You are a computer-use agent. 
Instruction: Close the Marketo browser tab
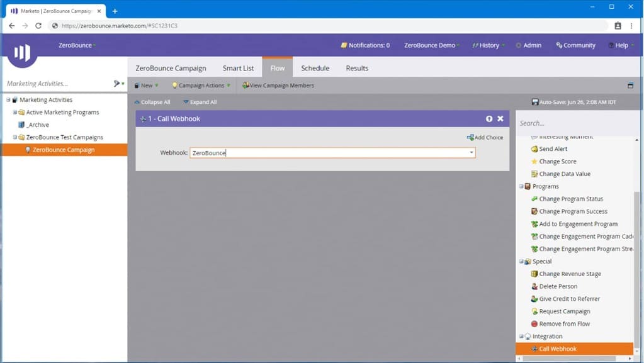tap(99, 11)
